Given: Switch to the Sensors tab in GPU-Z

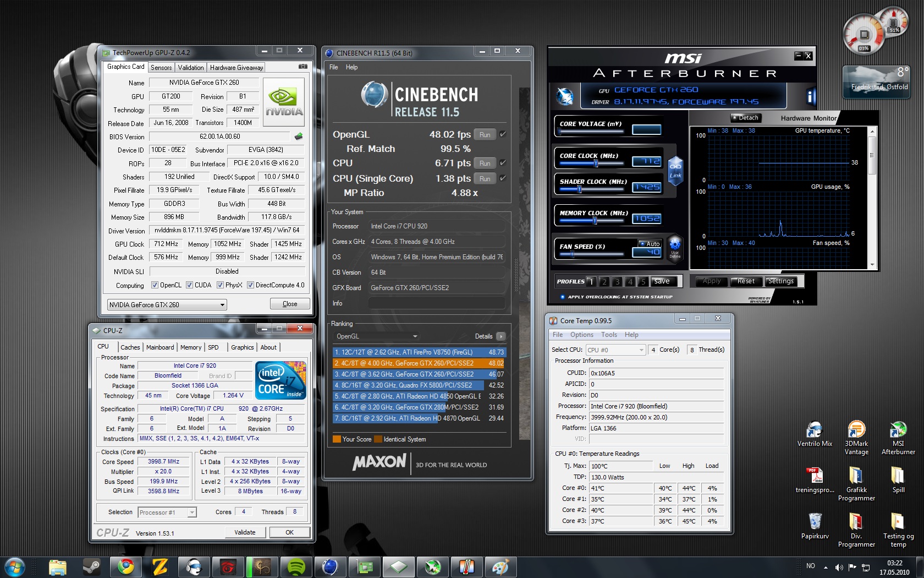Looking at the screenshot, I should point(161,68).
